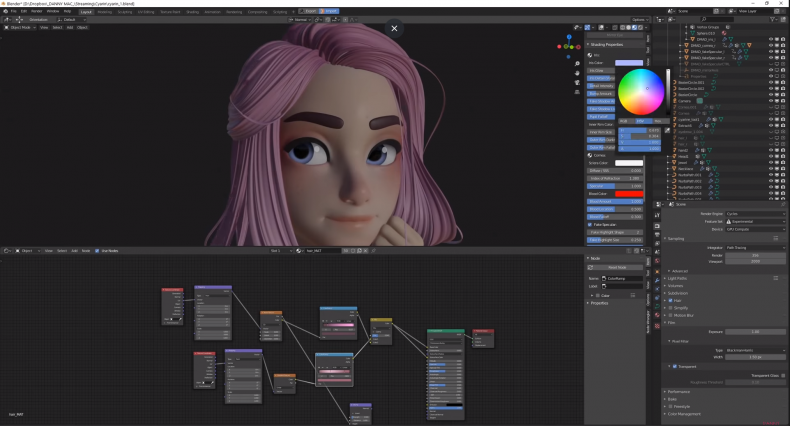Click the Iris section globe icon
Viewport: 790px width, 426px height.
(x=590, y=55)
